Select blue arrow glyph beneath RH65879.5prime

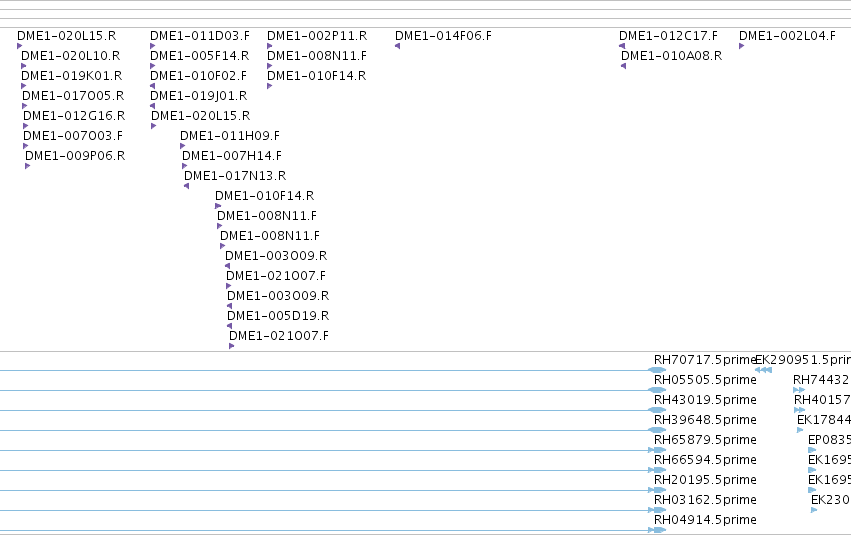pyautogui.click(x=657, y=450)
